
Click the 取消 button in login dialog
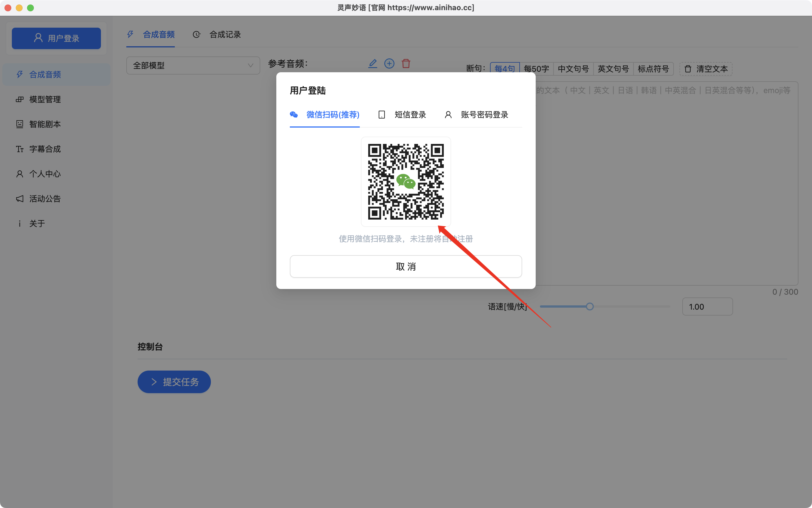pyautogui.click(x=406, y=266)
